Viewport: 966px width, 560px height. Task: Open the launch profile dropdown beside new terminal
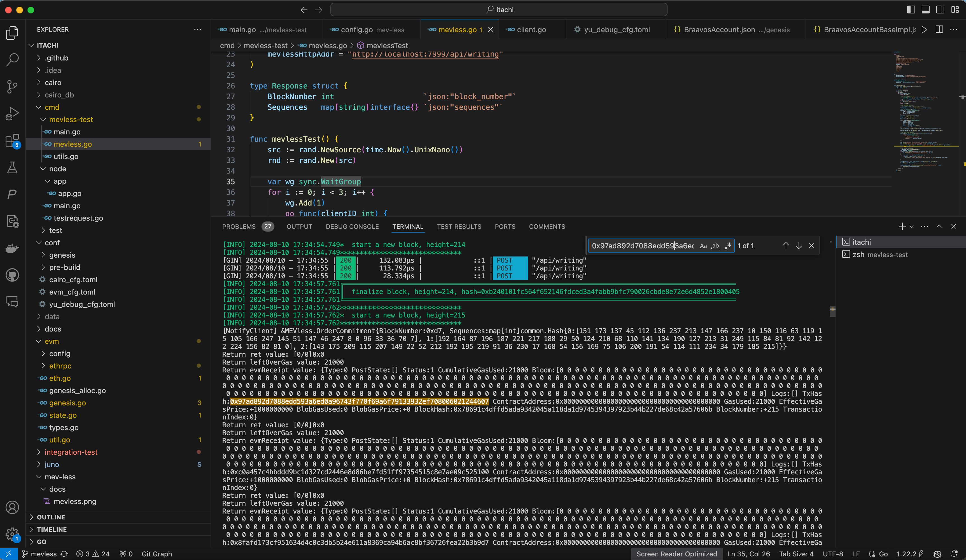912,227
